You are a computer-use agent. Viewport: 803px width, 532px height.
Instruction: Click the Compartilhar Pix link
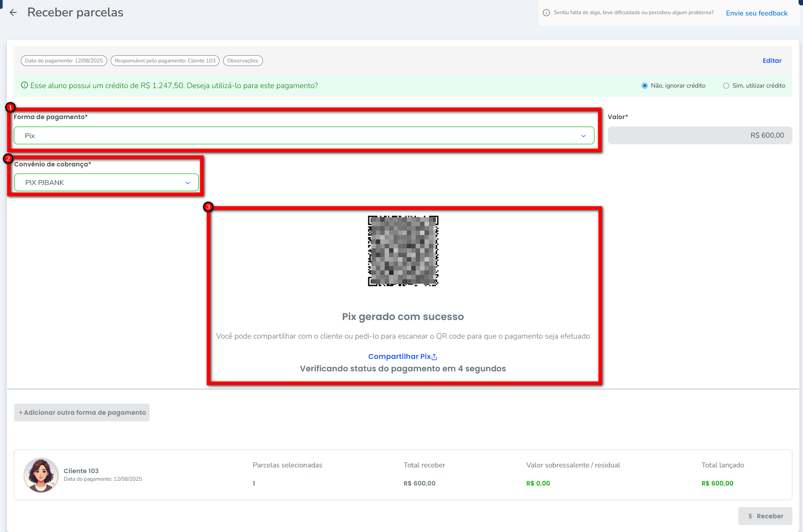399,357
